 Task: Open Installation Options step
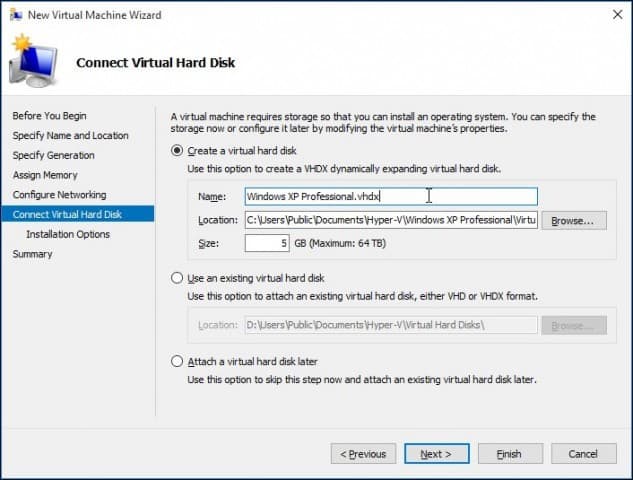68,234
